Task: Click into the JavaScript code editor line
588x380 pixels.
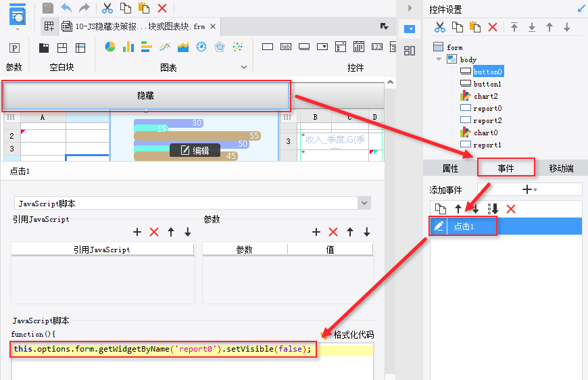Action: pyautogui.click(x=193, y=350)
